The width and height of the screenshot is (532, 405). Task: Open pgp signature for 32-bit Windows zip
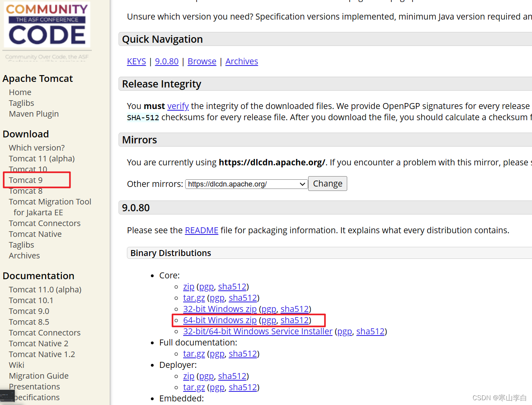269,309
